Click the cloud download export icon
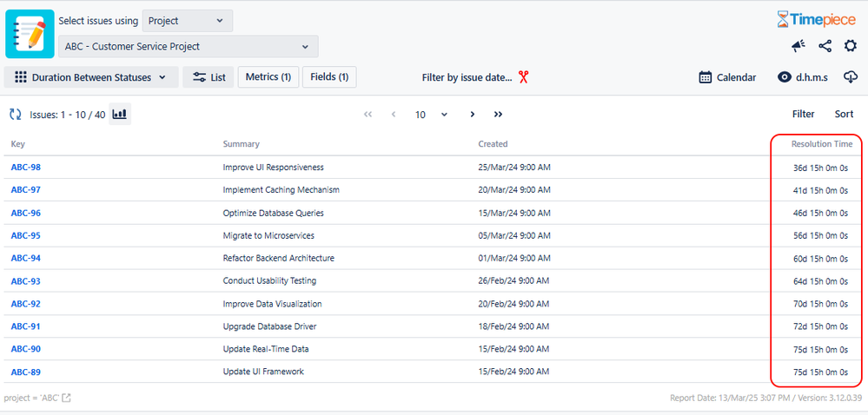 (x=851, y=77)
